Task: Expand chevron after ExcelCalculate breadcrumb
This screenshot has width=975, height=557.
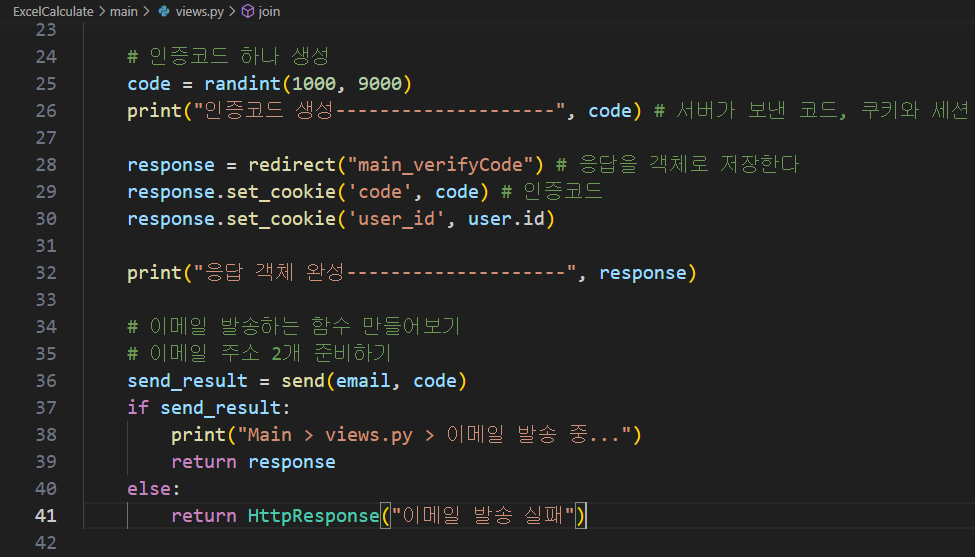Action: coord(101,11)
